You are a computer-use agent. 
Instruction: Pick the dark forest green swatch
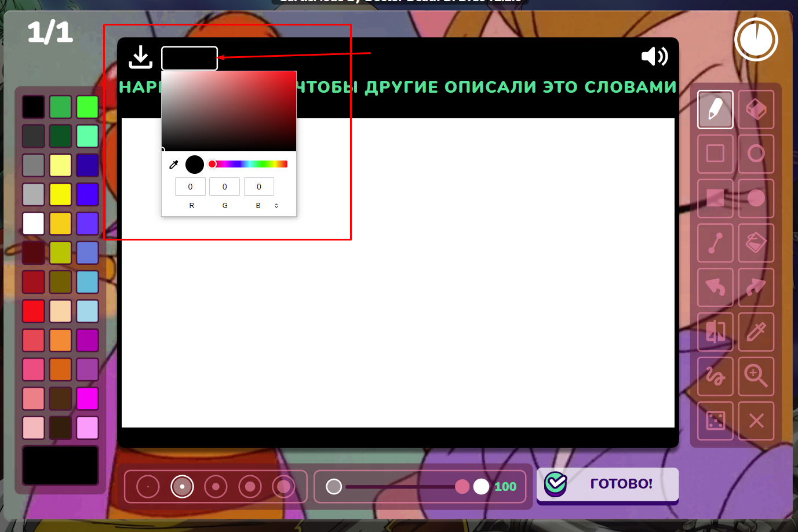point(60,136)
